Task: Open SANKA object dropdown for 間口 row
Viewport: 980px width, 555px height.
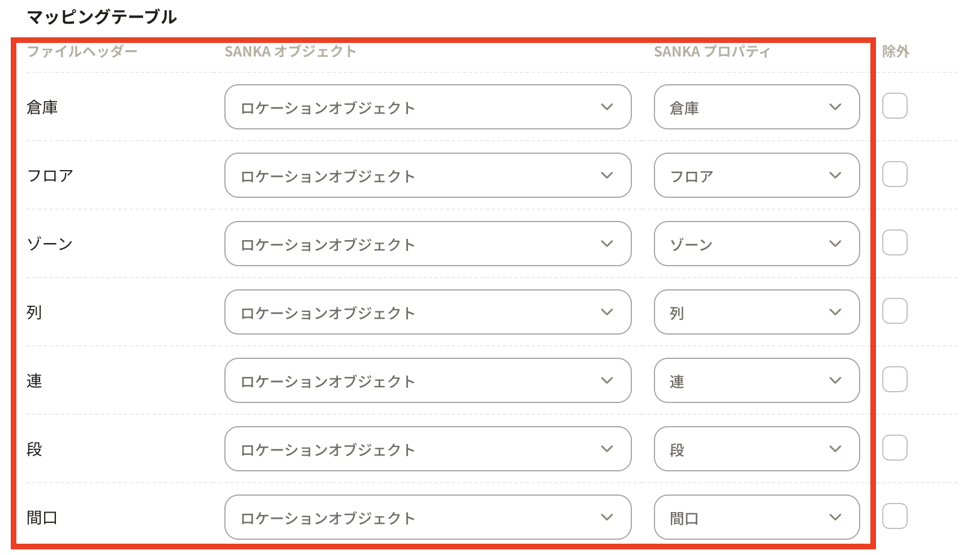Action: [427, 518]
